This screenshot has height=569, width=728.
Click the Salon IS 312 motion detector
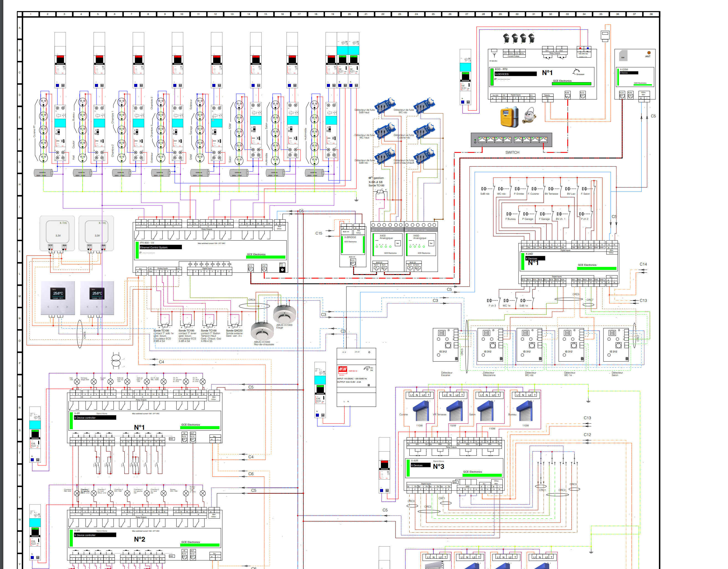[616, 345]
